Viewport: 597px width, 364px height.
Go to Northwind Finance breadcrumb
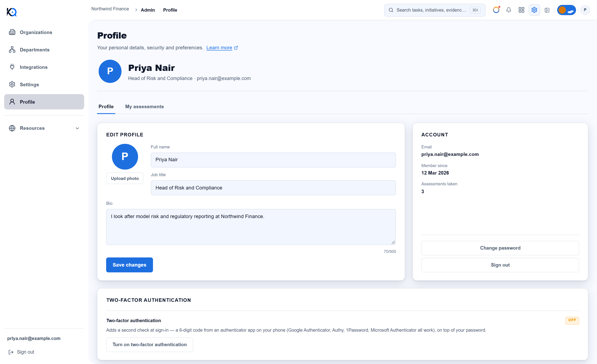click(110, 9)
